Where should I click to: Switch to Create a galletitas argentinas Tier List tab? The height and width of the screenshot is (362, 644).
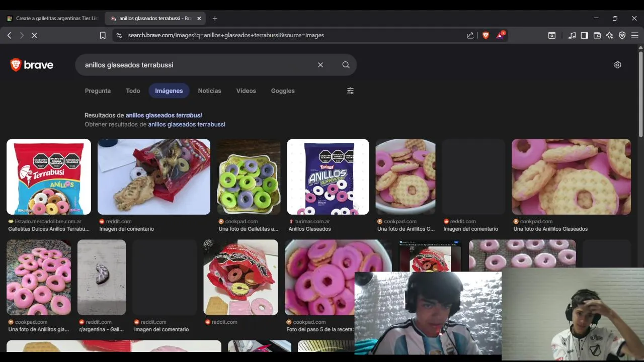coord(52,19)
